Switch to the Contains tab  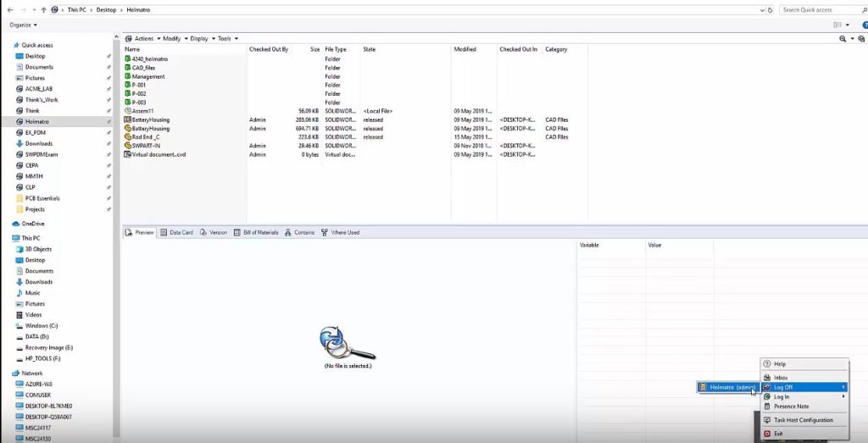tap(299, 232)
